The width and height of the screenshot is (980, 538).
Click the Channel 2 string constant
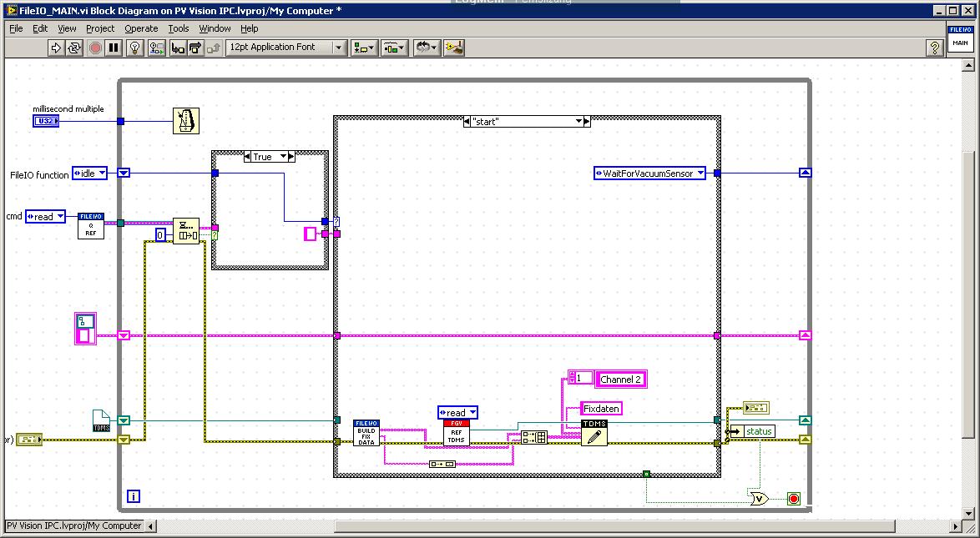tap(620, 379)
